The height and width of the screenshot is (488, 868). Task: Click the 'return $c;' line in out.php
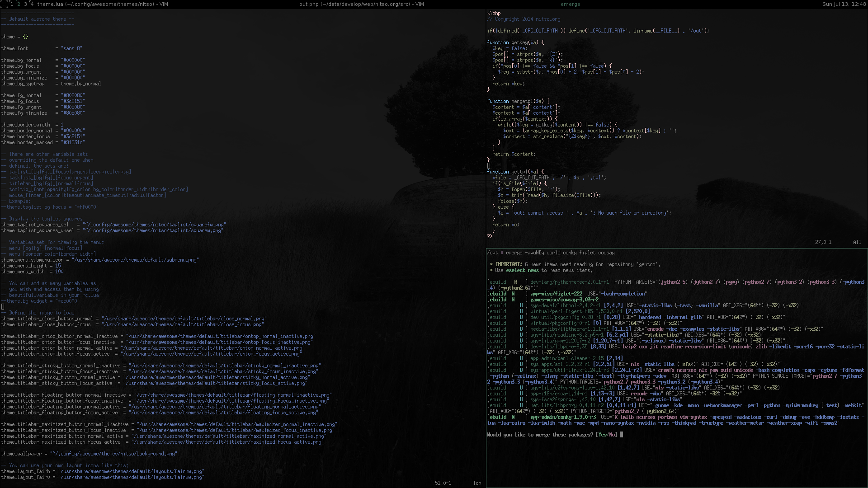506,225
